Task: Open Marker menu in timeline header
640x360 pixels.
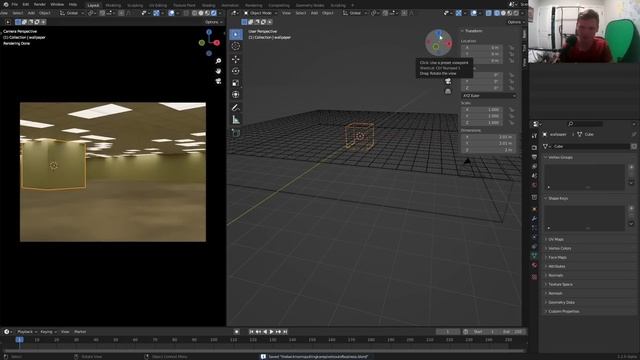Action: [x=80, y=332]
